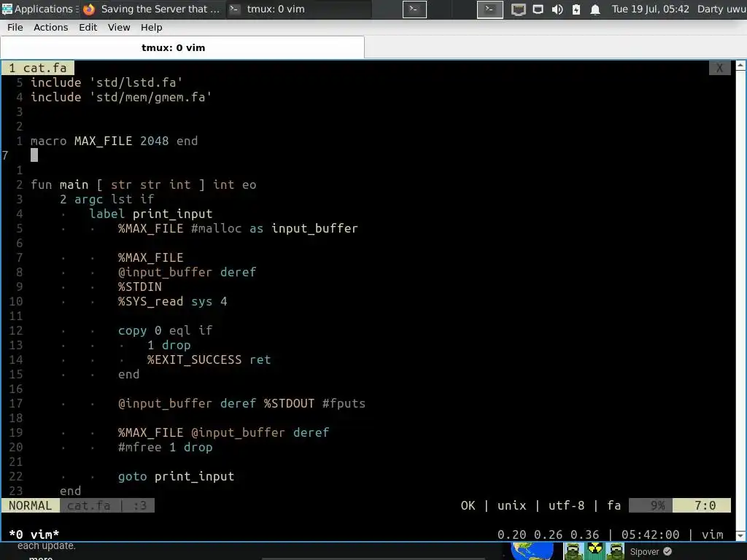Click the terminal scrollbar up arrow

pos(741,65)
